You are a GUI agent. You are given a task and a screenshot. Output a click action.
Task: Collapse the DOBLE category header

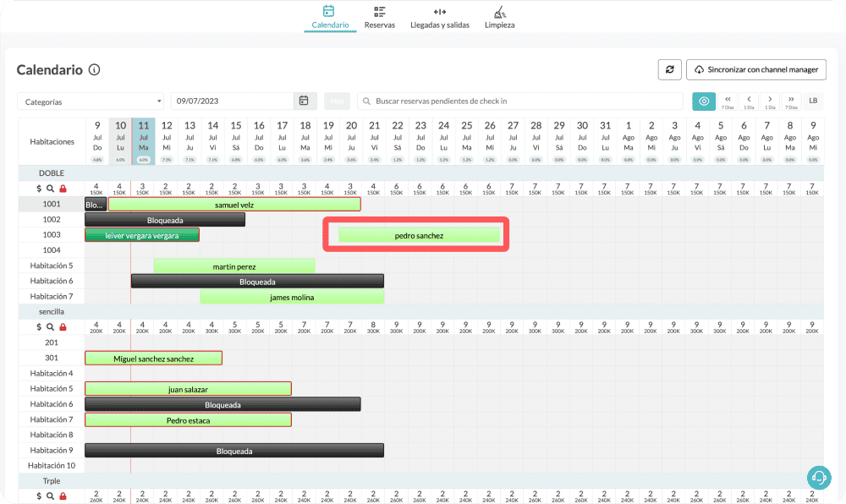(x=52, y=173)
